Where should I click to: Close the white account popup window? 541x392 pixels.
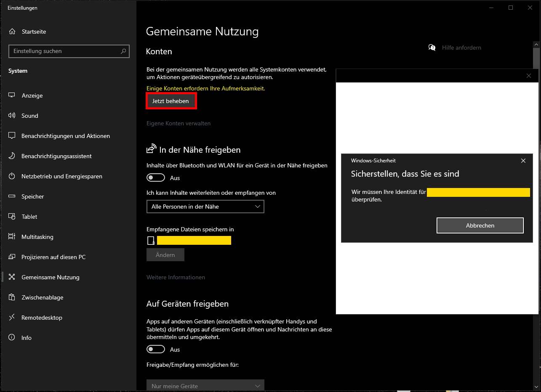click(x=529, y=76)
